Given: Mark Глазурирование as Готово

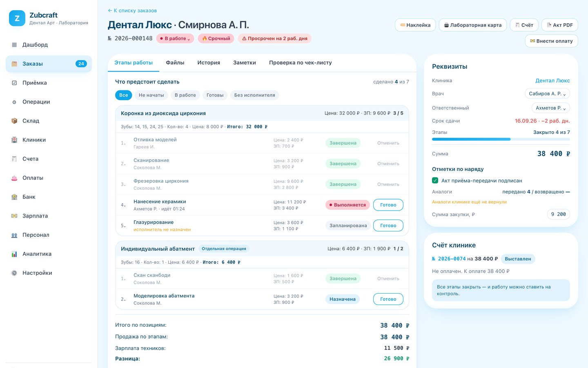Looking at the screenshot, I should [x=388, y=225].
